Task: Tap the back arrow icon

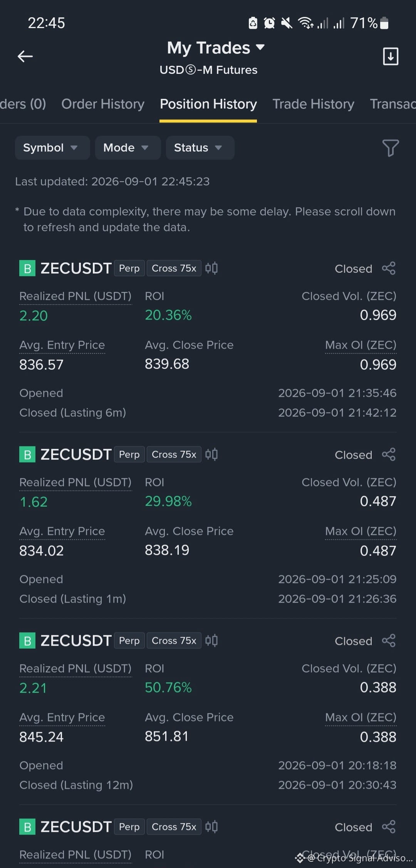Action: (x=25, y=57)
